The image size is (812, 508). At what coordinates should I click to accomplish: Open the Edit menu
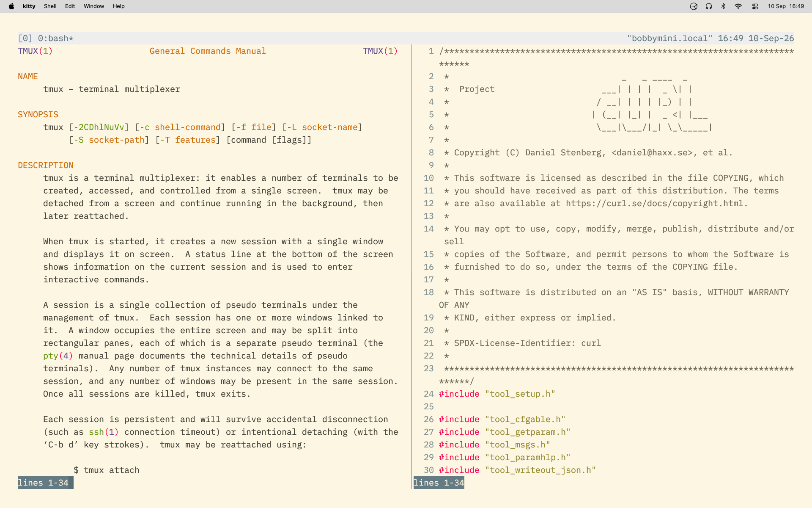[70, 6]
